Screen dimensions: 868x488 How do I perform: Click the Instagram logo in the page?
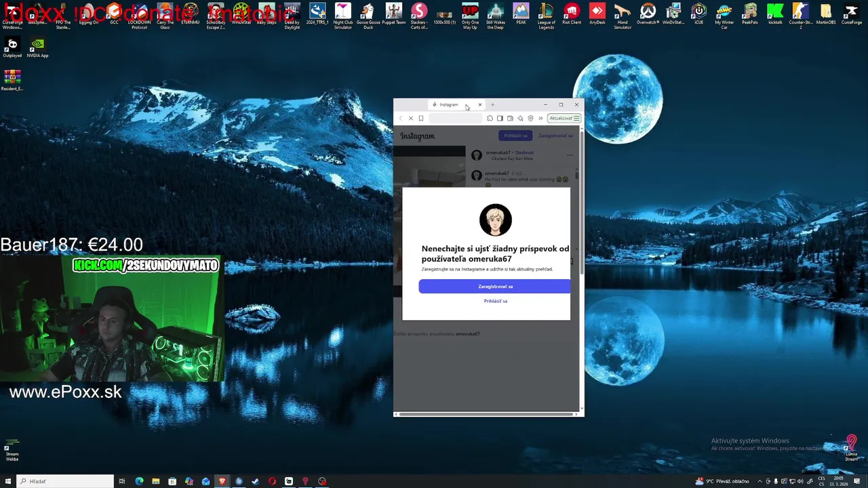pos(417,136)
